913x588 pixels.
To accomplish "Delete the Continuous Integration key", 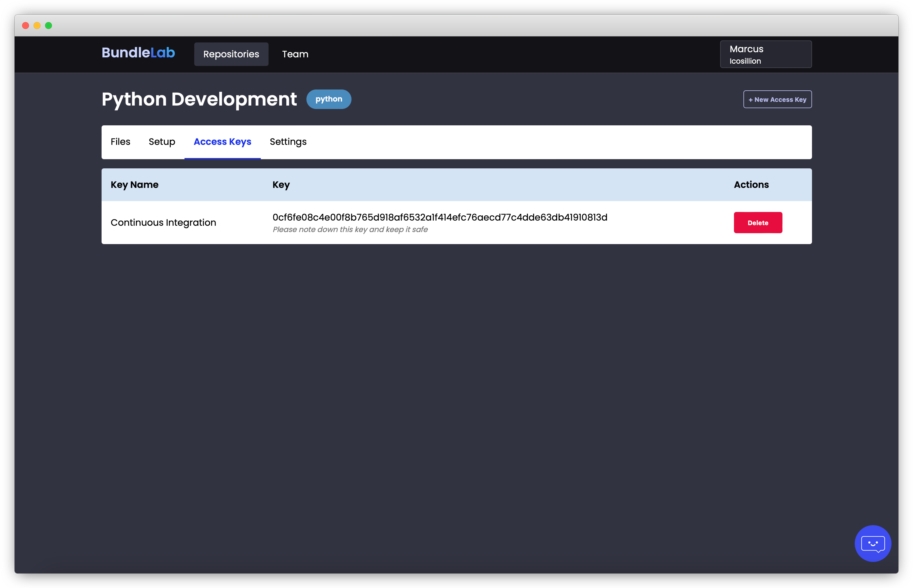I will coord(757,223).
